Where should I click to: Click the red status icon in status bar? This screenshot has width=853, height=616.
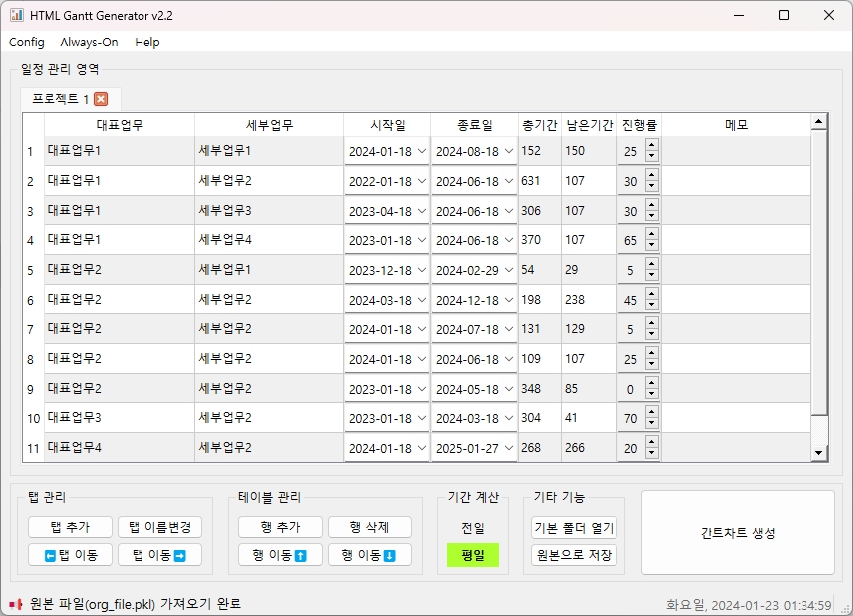tap(15, 603)
